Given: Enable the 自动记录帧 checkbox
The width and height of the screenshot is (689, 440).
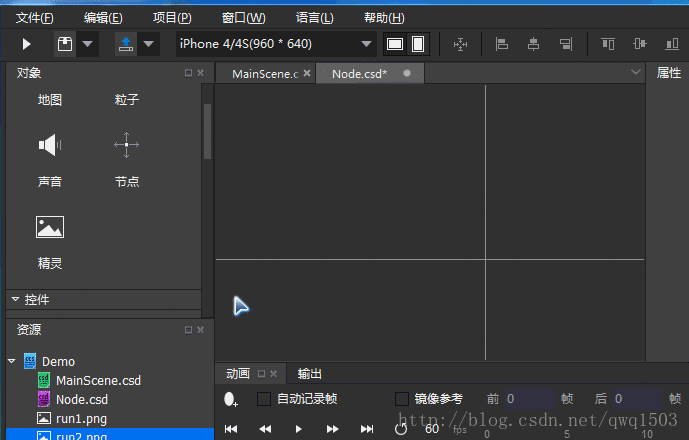Looking at the screenshot, I should point(264,399).
